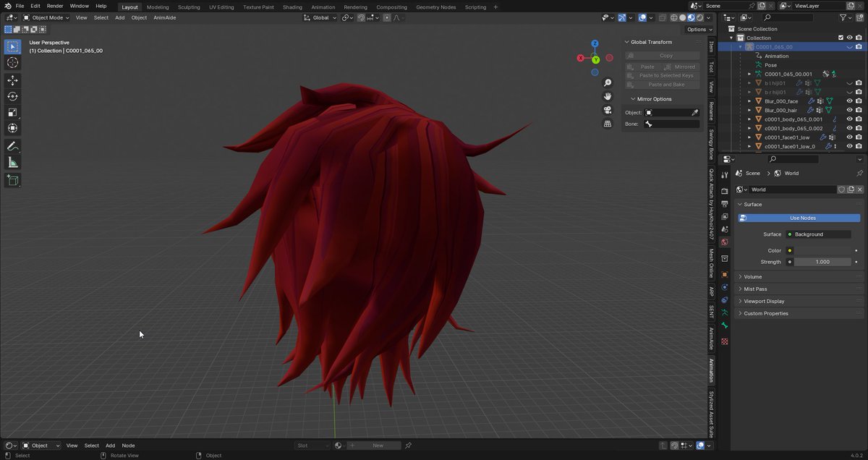The width and height of the screenshot is (868, 460).
Task: Click the Paste and Bake button
Action: pyautogui.click(x=663, y=85)
